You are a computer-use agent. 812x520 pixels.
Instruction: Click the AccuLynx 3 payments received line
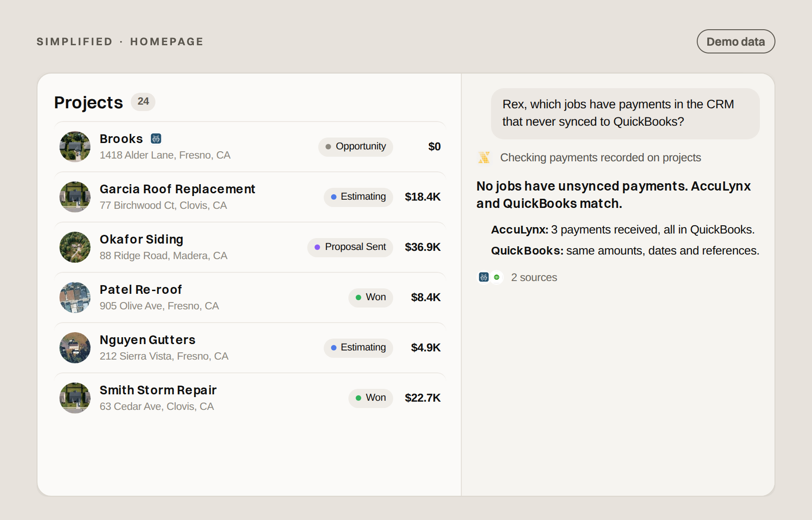click(x=623, y=229)
